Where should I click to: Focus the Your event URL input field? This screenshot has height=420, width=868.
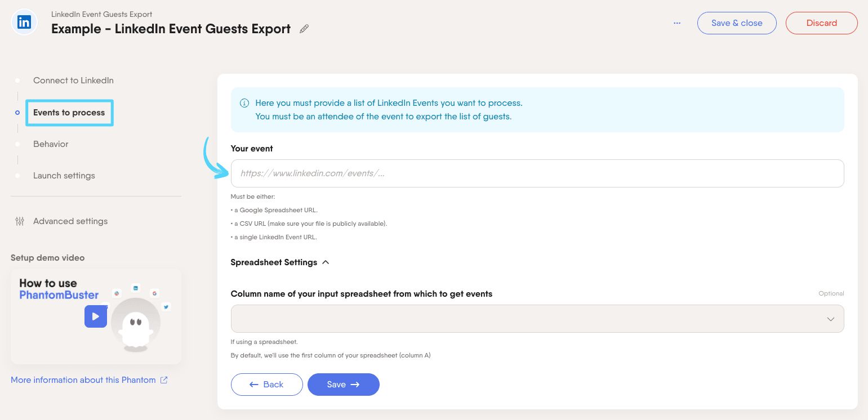click(537, 173)
